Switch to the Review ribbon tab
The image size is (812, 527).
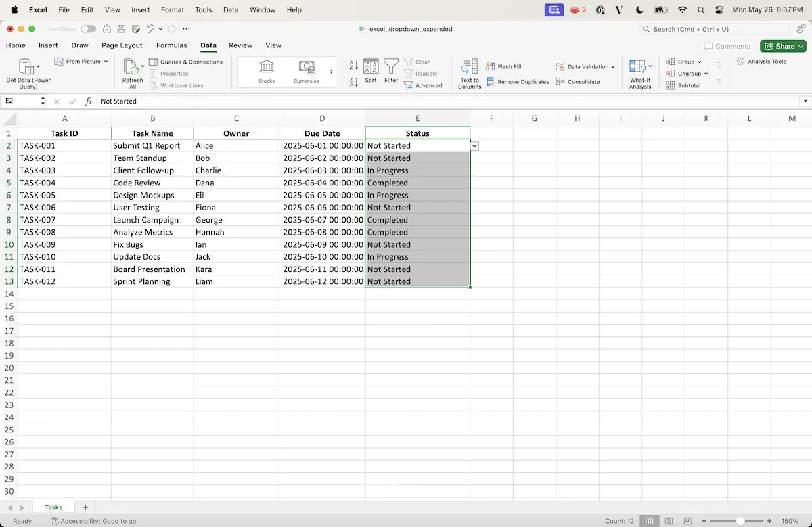240,45
